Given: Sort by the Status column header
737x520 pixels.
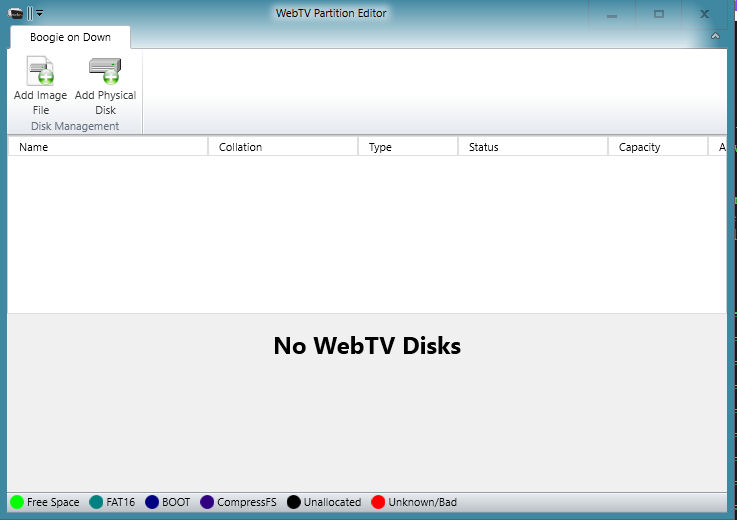Looking at the screenshot, I should [x=533, y=147].
